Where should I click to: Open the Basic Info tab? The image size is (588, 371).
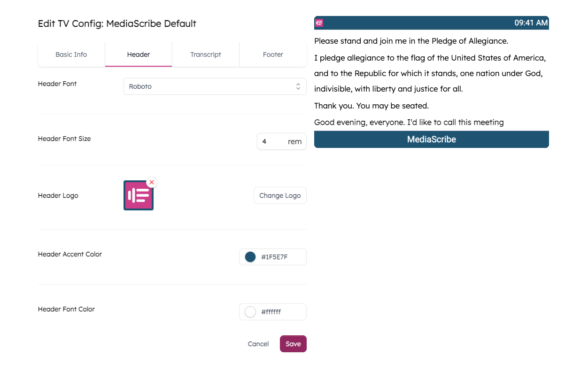(x=71, y=54)
